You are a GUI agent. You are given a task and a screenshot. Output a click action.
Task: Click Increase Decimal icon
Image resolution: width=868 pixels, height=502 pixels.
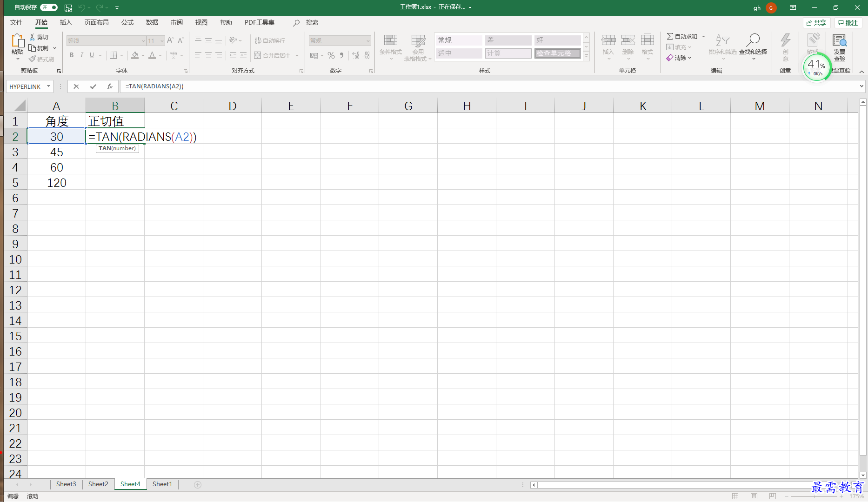(x=356, y=55)
